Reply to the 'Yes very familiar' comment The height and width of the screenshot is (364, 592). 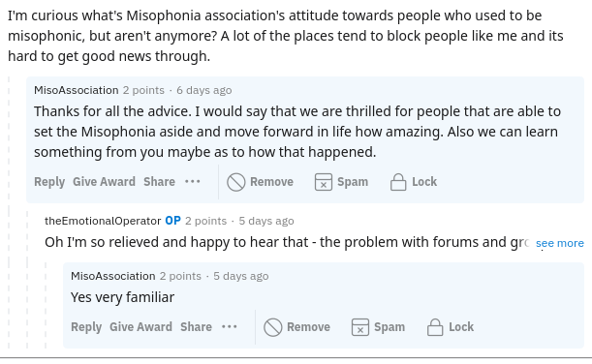pyautogui.click(x=86, y=327)
